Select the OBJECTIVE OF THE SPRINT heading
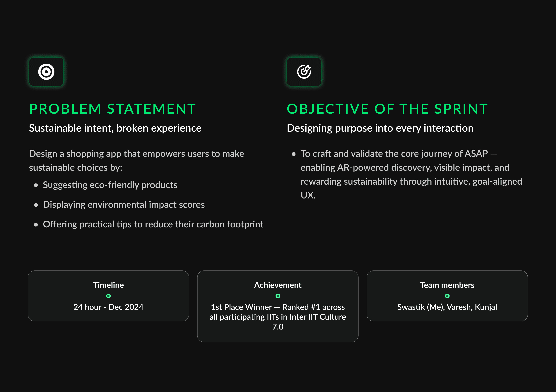The width and height of the screenshot is (556, 392). pyautogui.click(x=387, y=109)
